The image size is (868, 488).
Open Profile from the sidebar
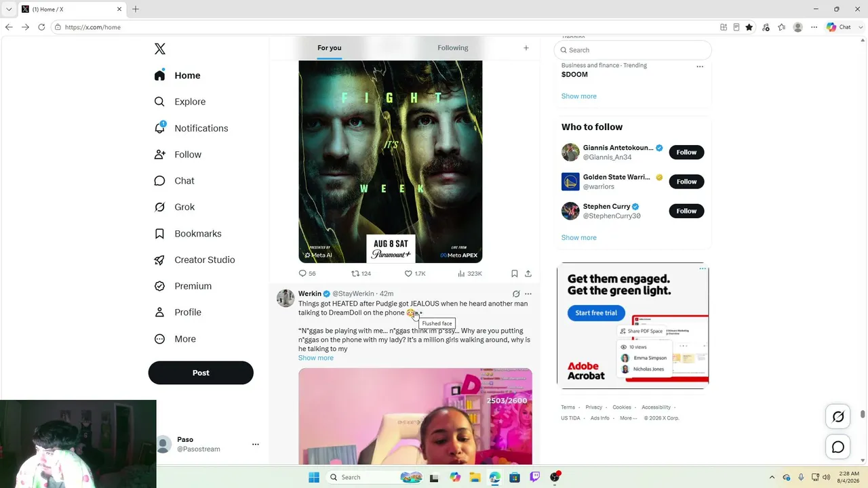[178, 312]
